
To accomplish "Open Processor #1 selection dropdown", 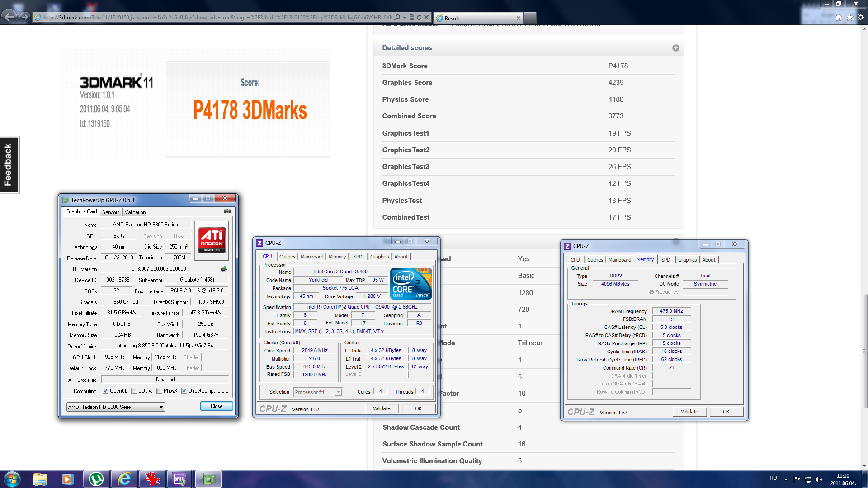I will [318, 392].
